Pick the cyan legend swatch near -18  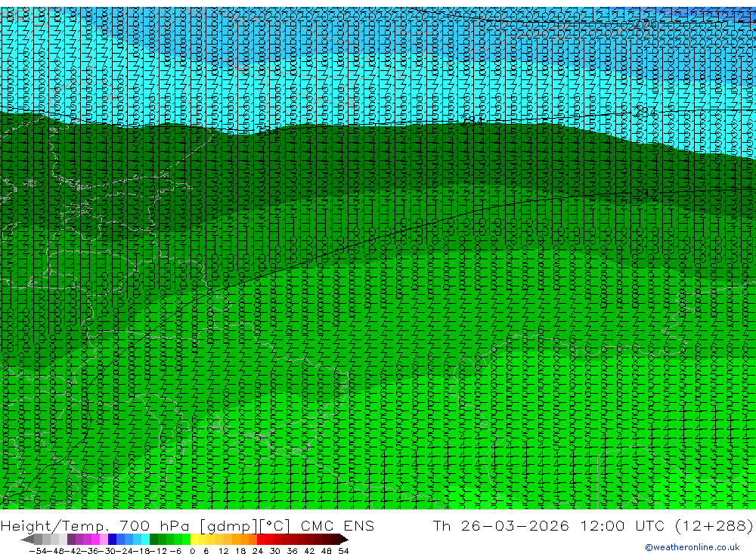[146, 539]
